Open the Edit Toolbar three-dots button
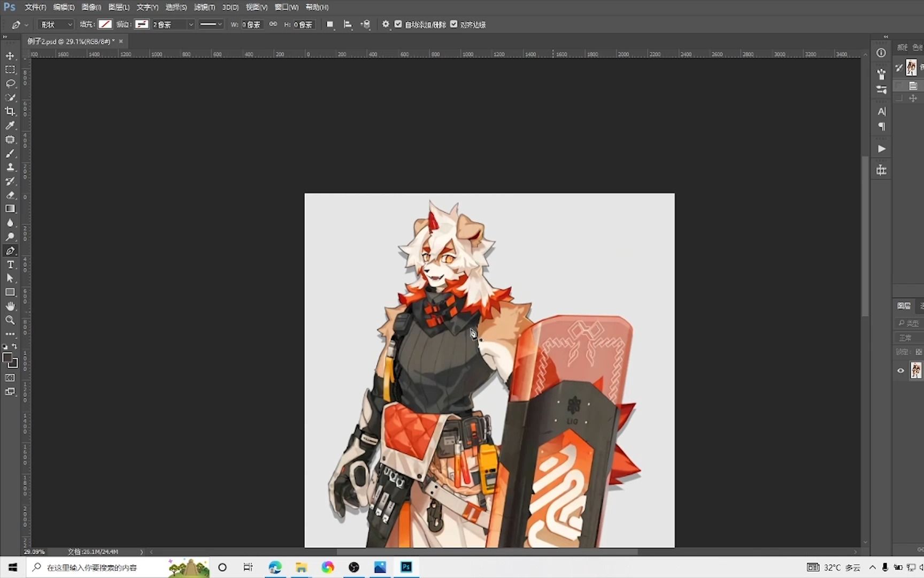This screenshot has height=578, width=924. pyautogui.click(x=10, y=333)
